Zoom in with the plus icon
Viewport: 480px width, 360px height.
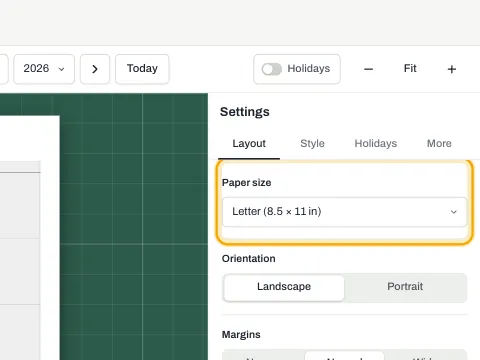coord(452,69)
